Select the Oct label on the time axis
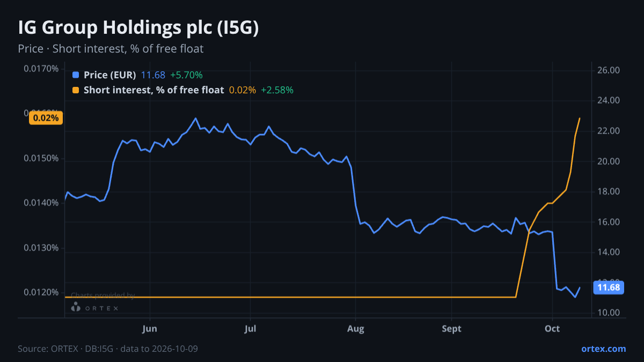 [x=552, y=329]
